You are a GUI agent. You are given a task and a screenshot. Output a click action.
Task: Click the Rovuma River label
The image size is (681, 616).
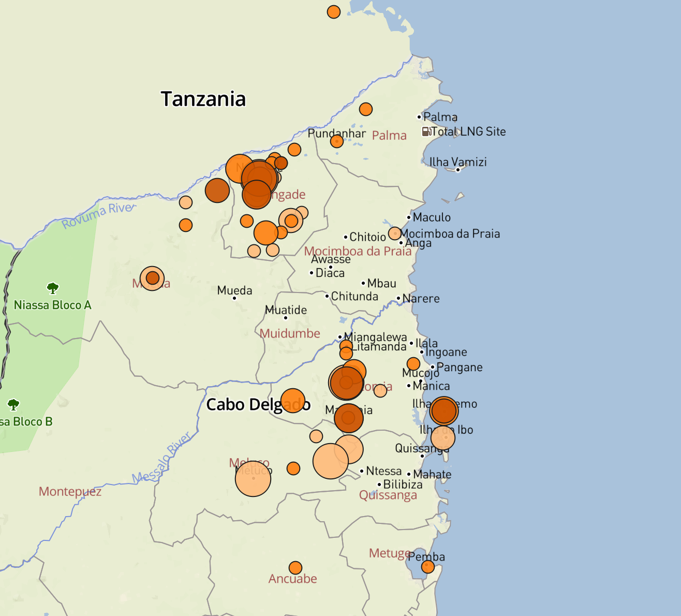point(97,215)
